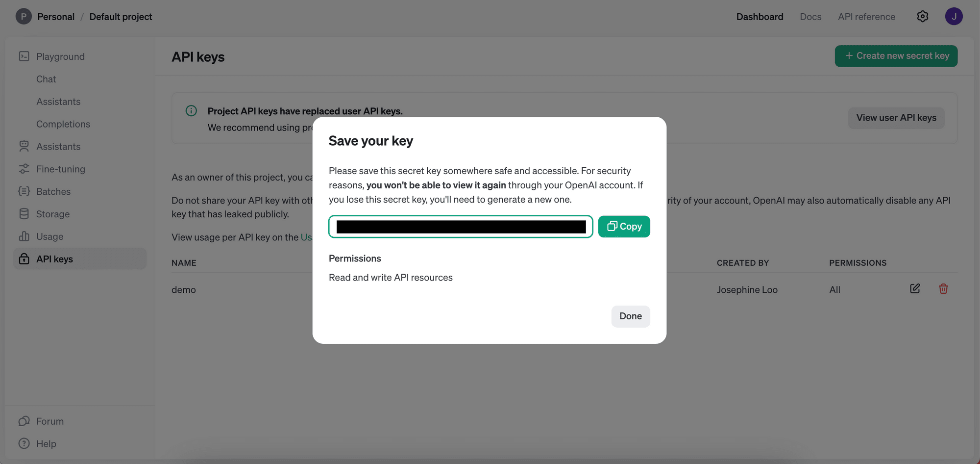Select Chat under Playground

[x=46, y=79]
